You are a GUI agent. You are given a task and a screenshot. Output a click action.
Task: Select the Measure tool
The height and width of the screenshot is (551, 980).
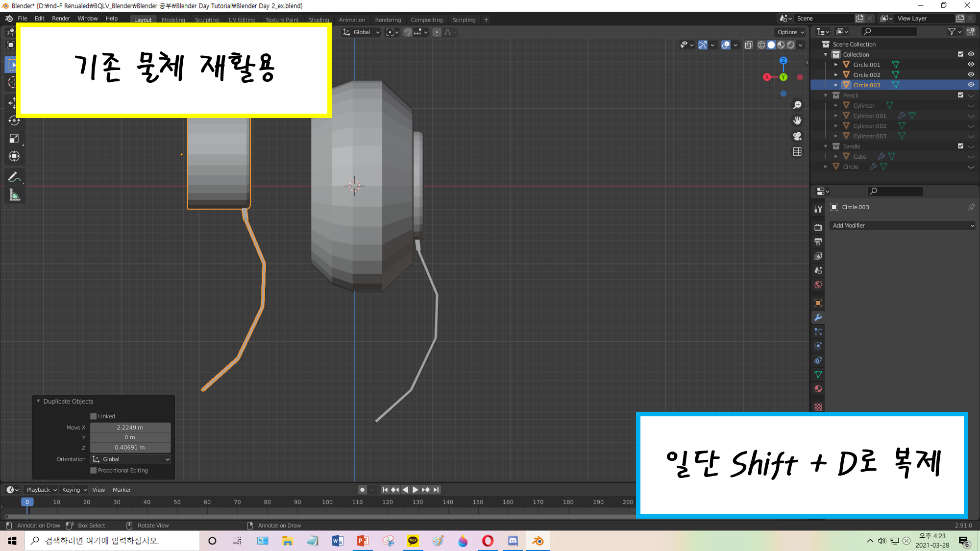pyautogui.click(x=14, y=196)
